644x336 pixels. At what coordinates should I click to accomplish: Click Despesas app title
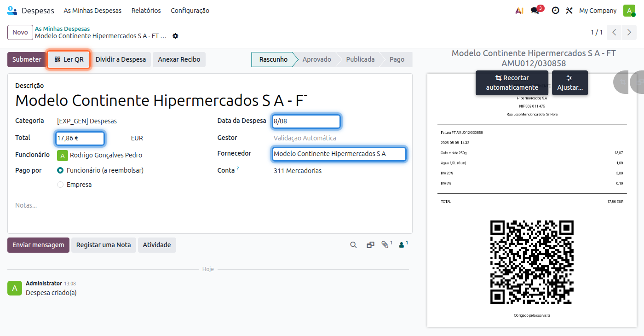(38, 11)
